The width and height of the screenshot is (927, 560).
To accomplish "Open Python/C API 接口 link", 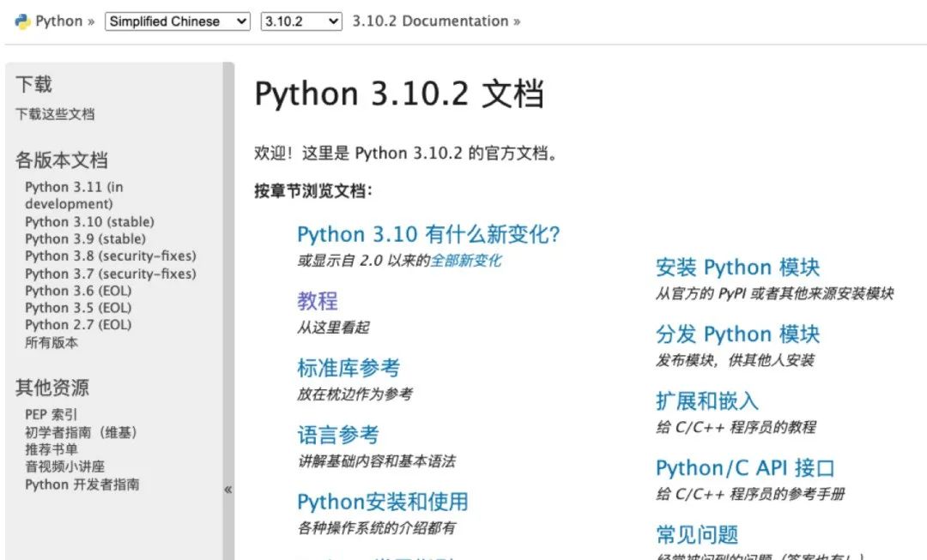I will coord(745,468).
